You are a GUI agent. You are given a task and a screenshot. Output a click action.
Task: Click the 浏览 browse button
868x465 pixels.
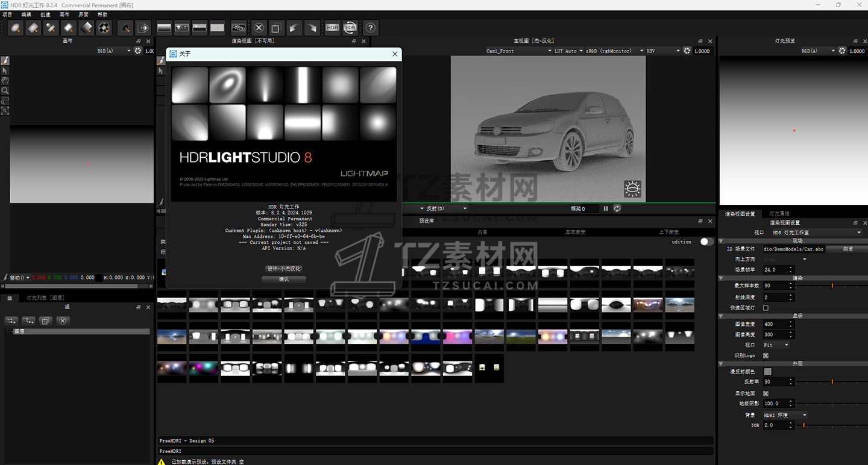pos(848,249)
